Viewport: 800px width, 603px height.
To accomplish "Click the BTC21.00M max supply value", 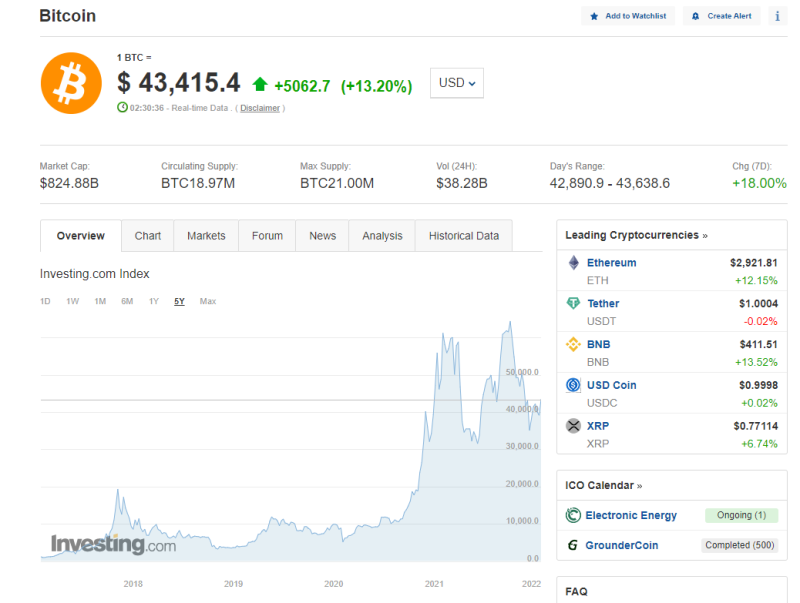I will tap(337, 183).
